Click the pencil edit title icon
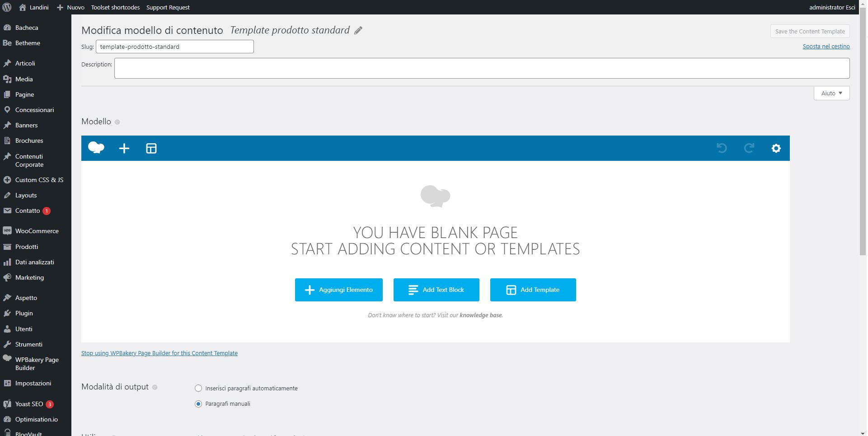 tap(358, 30)
